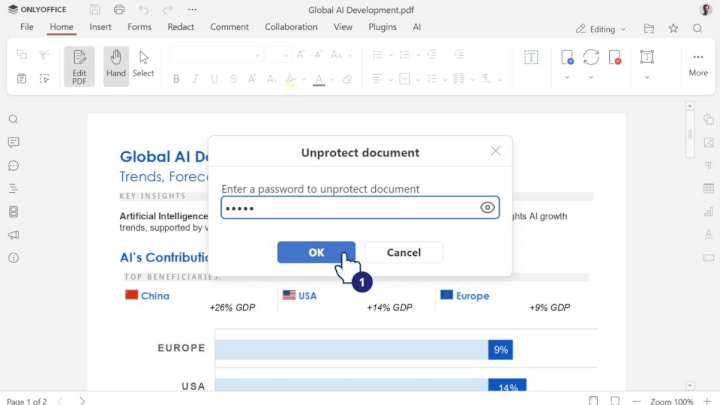The image size is (720, 405).
Task: Switch to the Forms tab
Action: (139, 27)
